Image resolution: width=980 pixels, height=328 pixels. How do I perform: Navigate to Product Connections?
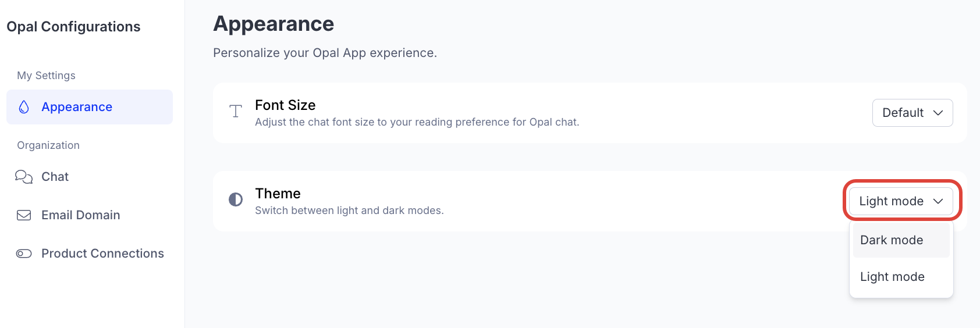tap(102, 254)
